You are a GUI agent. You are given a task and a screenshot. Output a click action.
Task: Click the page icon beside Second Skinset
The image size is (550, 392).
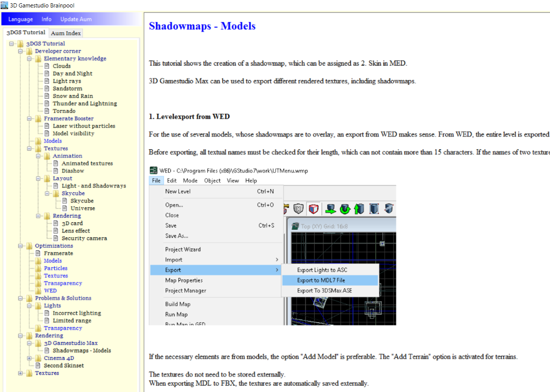(x=38, y=365)
